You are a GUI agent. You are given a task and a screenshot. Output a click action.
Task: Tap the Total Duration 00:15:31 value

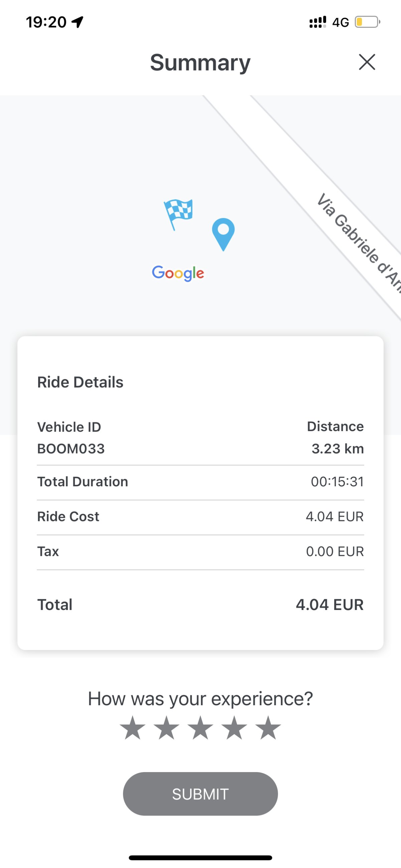coord(337,482)
